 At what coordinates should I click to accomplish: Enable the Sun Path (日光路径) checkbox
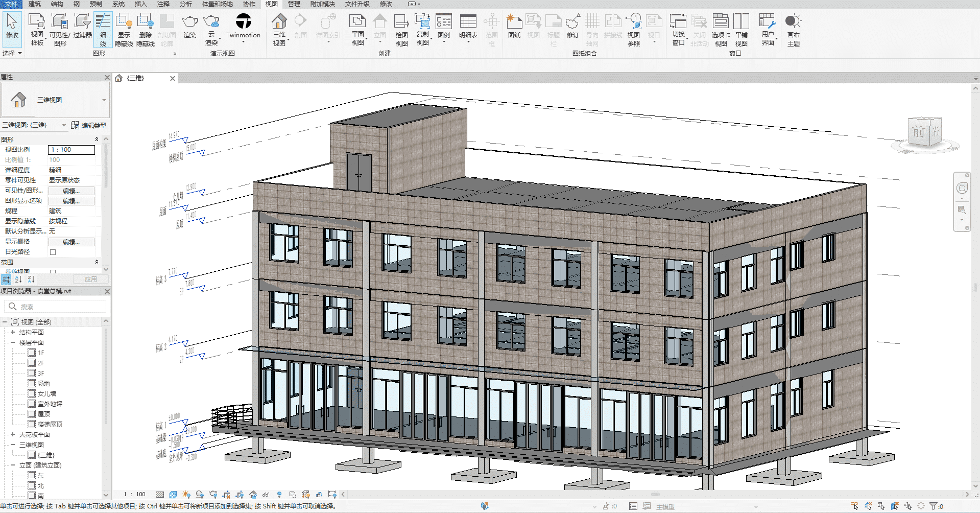click(x=53, y=252)
